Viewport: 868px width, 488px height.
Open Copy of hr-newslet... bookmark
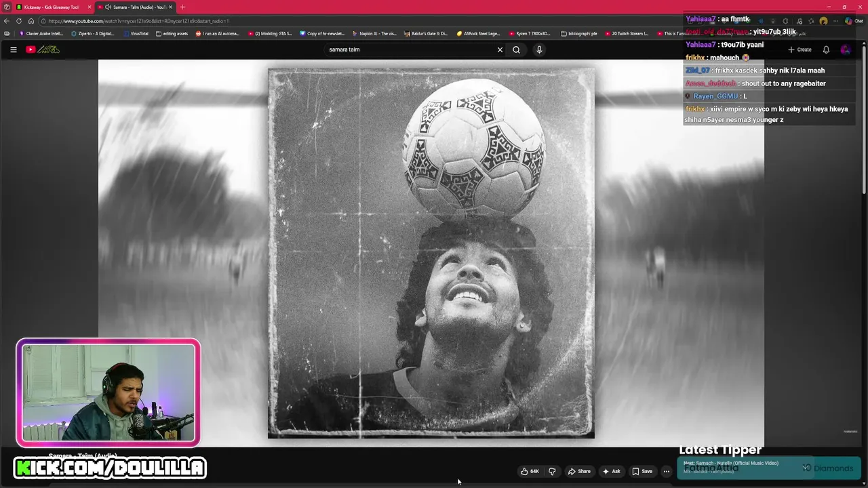[322, 33]
